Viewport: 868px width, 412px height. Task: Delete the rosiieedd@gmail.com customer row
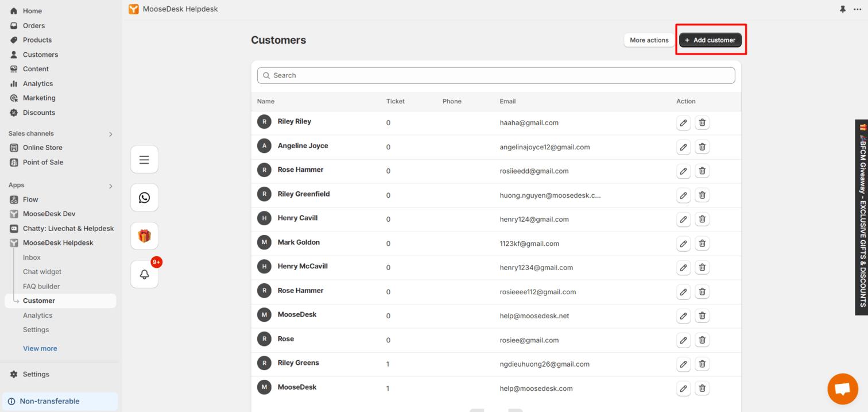click(702, 171)
